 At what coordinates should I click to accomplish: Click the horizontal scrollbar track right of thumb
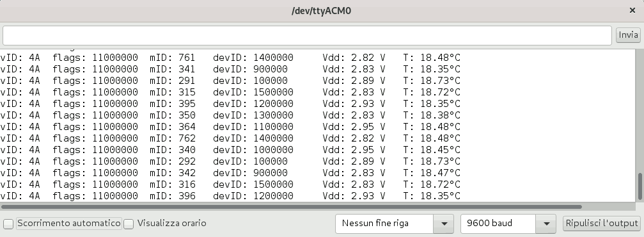coord(609,206)
